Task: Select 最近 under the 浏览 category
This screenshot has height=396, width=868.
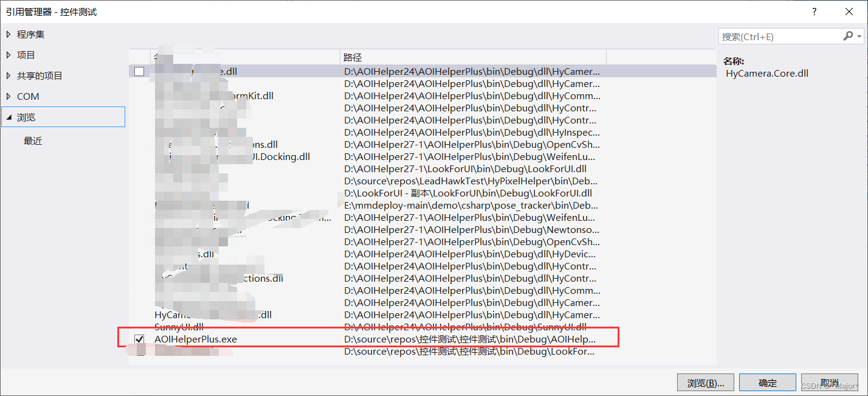Action: 33,140
